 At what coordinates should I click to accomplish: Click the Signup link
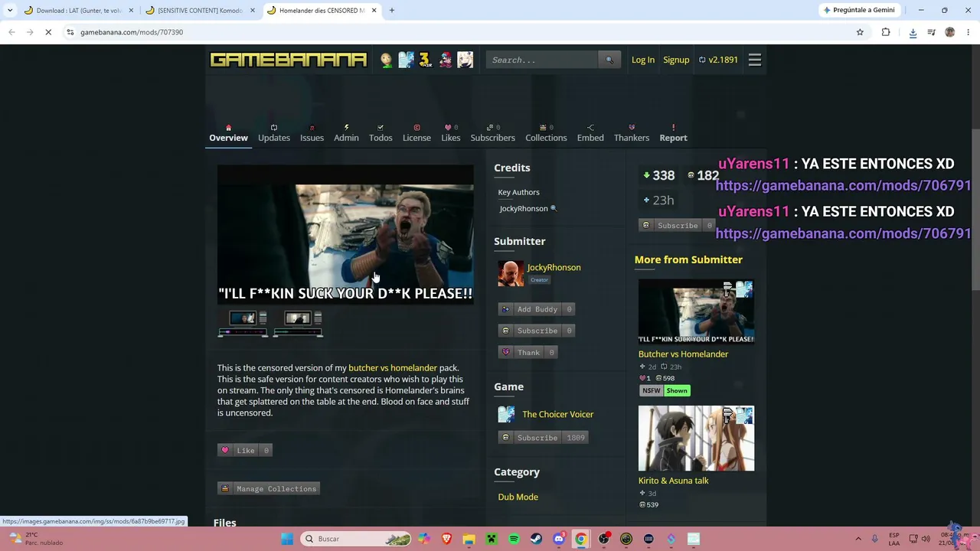point(676,60)
